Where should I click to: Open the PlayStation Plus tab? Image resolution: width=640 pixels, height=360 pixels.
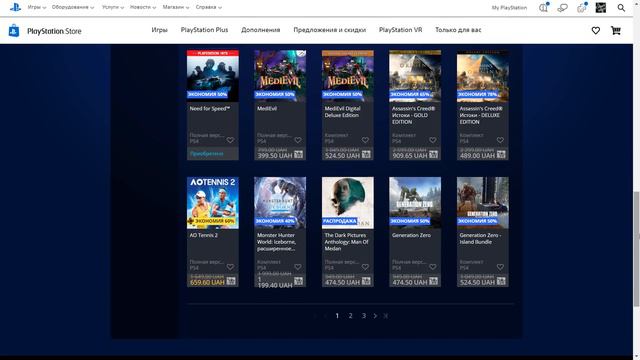(204, 30)
